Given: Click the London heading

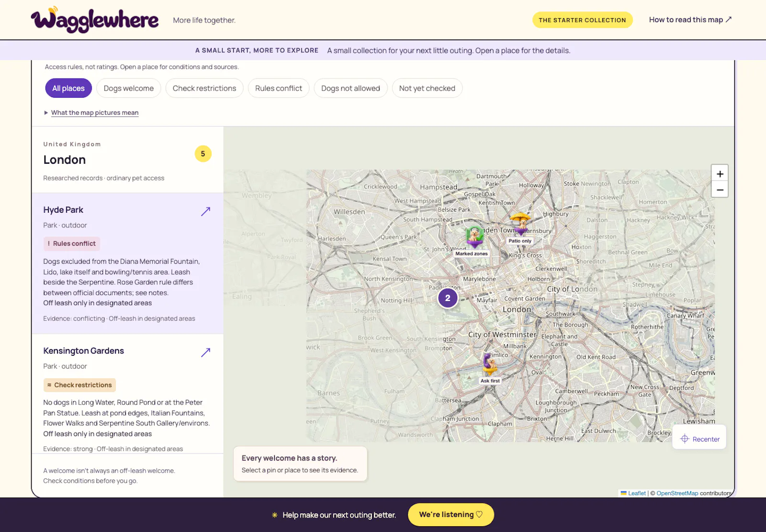Looking at the screenshot, I should [65, 160].
